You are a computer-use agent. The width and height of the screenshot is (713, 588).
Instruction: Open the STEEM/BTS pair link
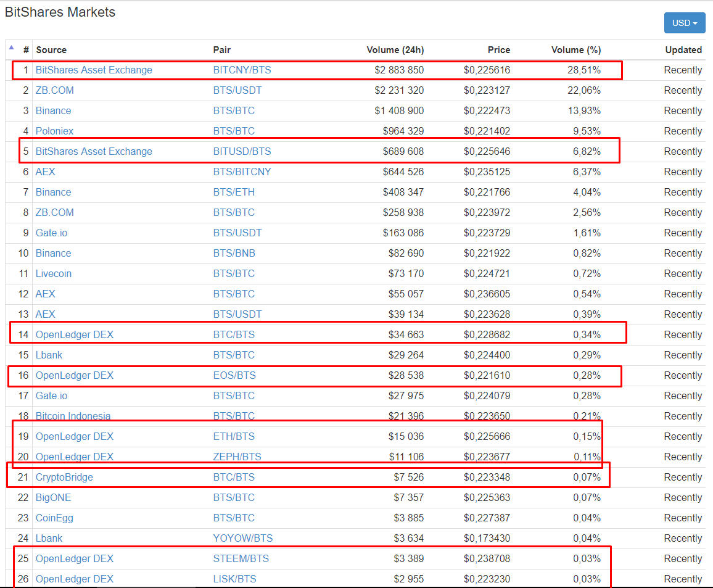pos(241,558)
